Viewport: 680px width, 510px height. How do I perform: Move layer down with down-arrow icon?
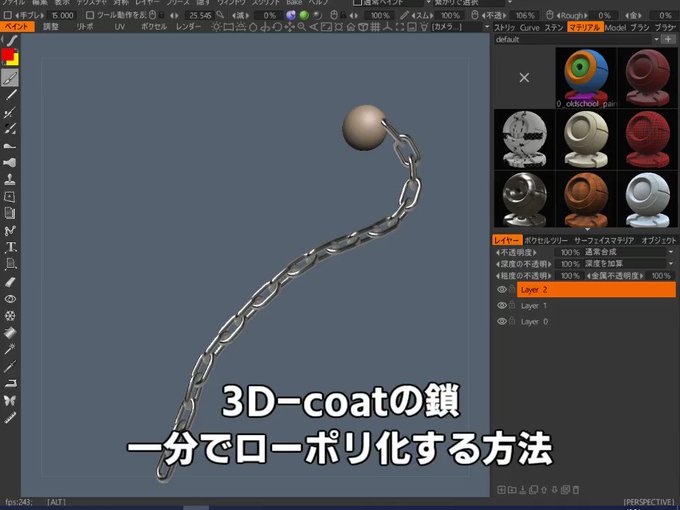click(554, 490)
